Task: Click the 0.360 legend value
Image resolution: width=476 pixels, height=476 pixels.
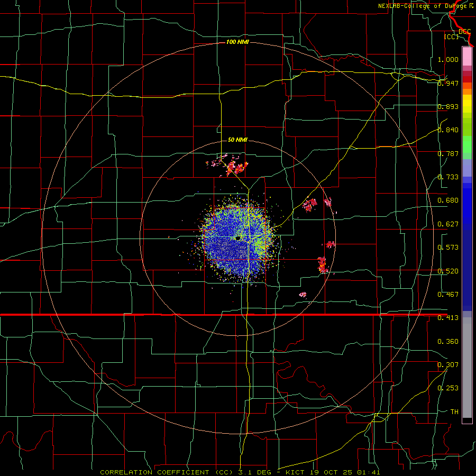Action: (448, 342)
